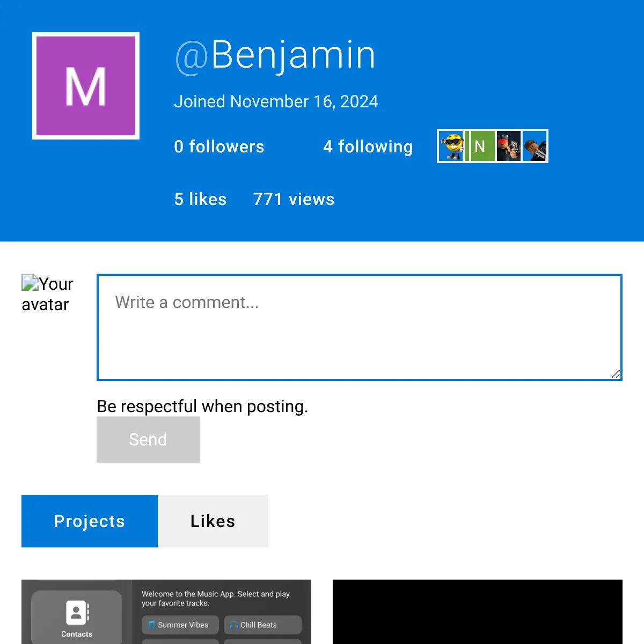Open the green N following avatar
This screenshot has width=644, height=644.
480,146
